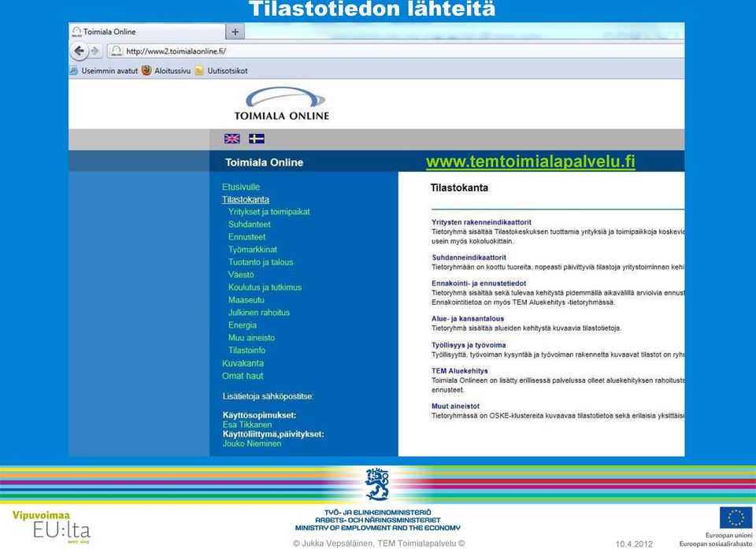Open the Uutisotsikot bookmark
Screen dimensions: 756x549
(228, 71)
